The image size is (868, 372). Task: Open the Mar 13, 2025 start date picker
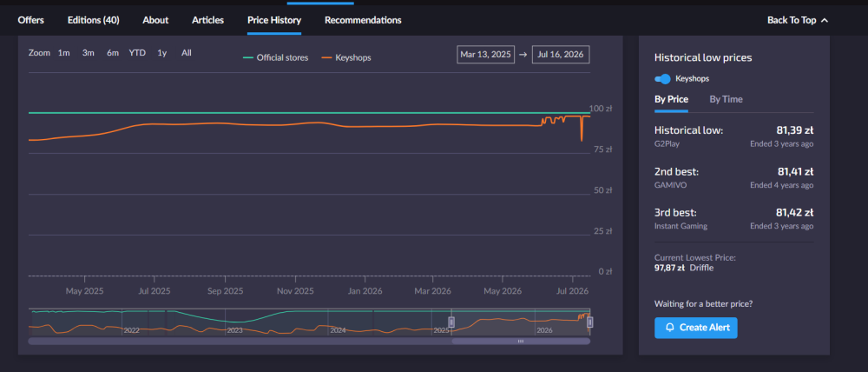coord(485,55)
